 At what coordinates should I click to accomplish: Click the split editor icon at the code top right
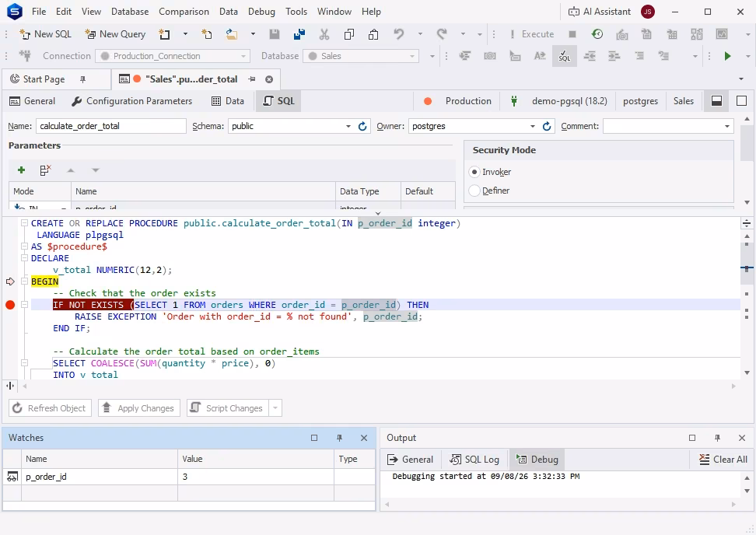(747, 223)
